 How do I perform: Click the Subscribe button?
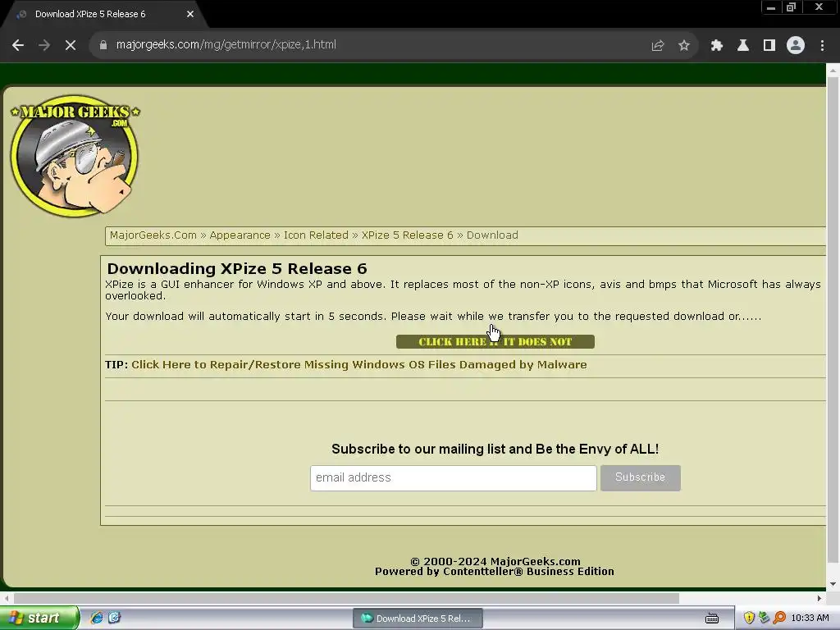coord(640,478)
